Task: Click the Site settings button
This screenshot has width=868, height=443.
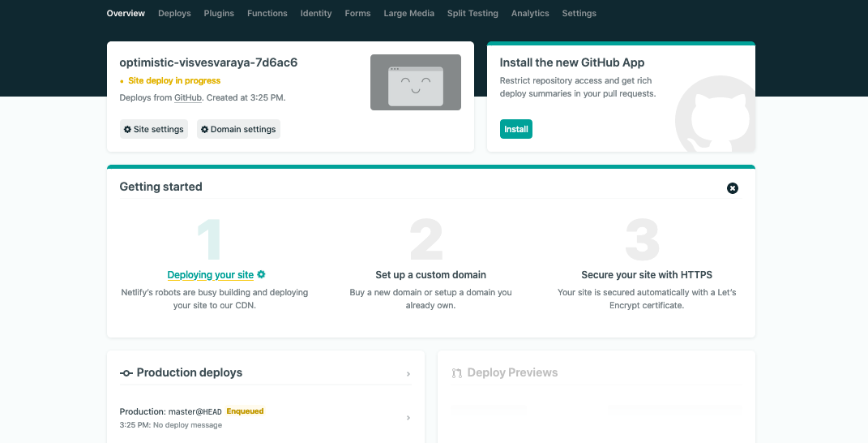Action: click(x=154, y=129)
